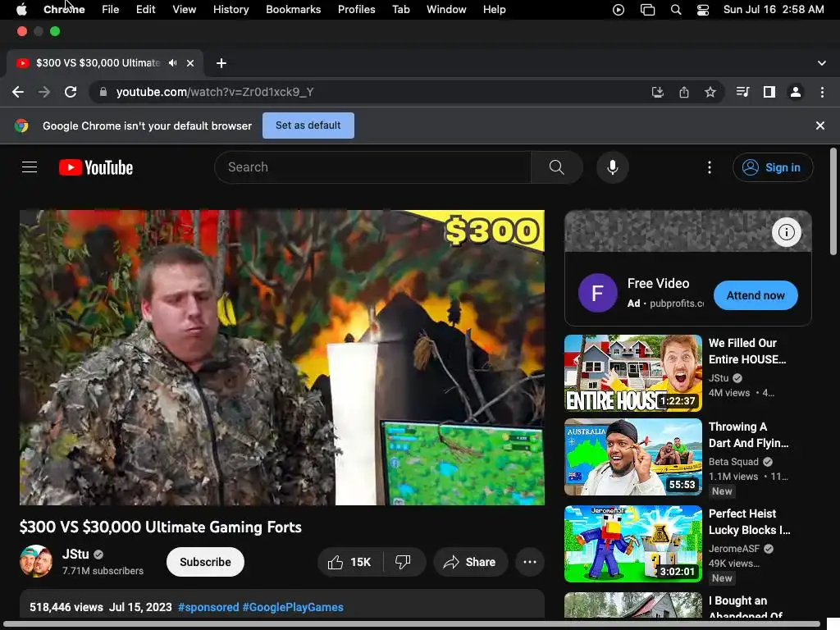
Task: Open the YouTube hamburger guide menu
Action: 30,167
